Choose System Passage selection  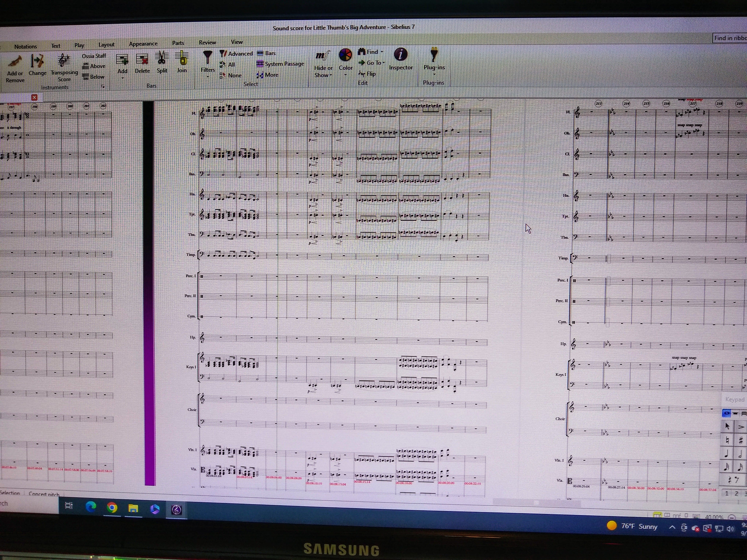tap(280, 64)
